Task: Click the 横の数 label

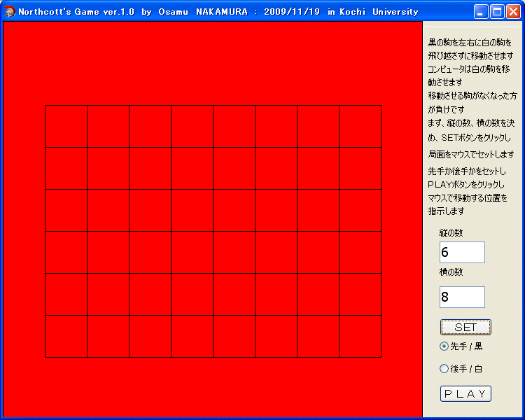Action: pos(451,272)
